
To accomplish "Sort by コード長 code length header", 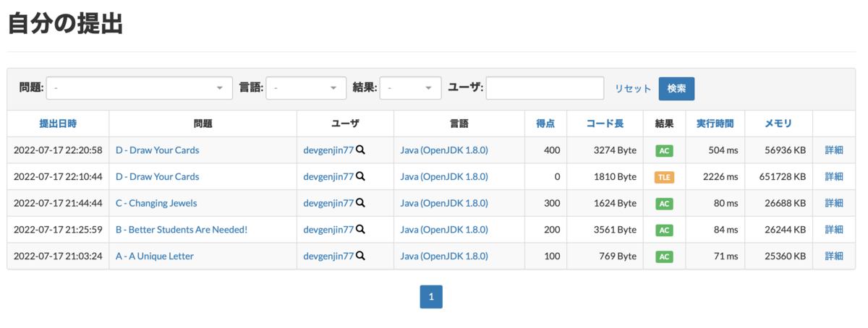I will tap(605, 124).
